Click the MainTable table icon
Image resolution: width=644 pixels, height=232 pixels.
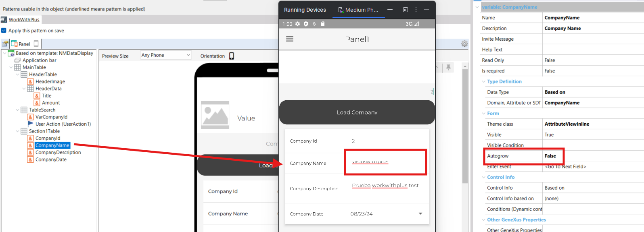(17, 67)
